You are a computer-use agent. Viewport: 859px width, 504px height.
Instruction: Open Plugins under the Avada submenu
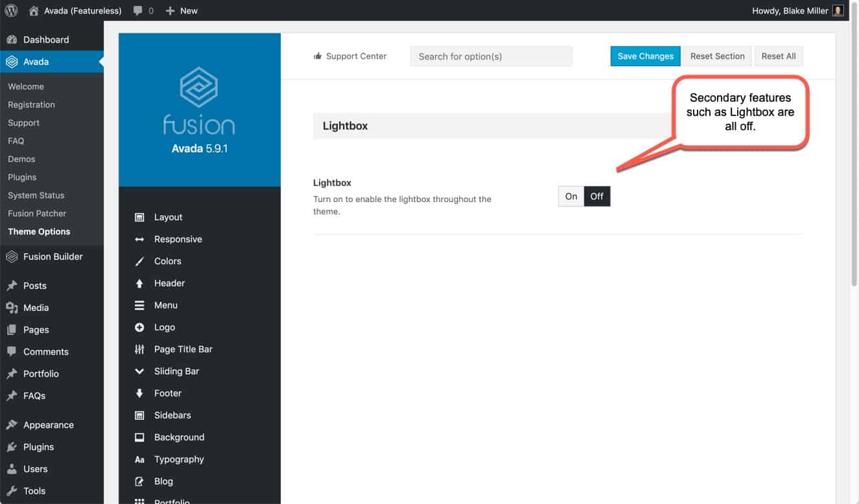click(x=22, y=177)
